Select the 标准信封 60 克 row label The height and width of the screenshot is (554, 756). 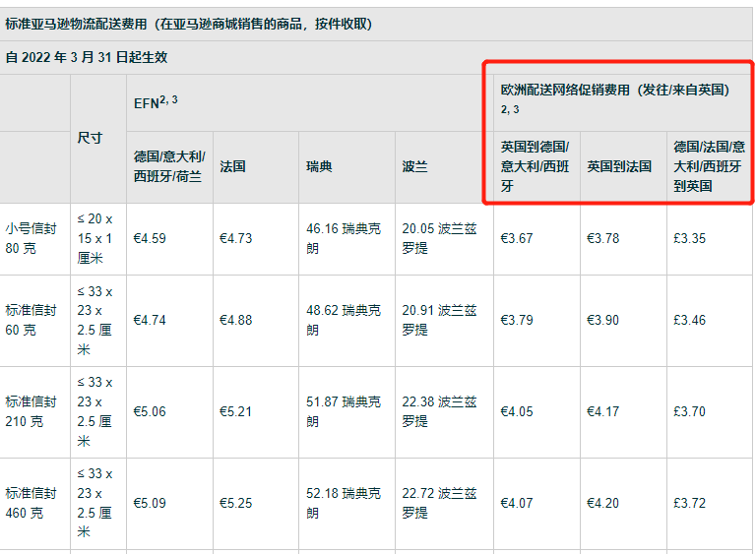coord(31,320)
